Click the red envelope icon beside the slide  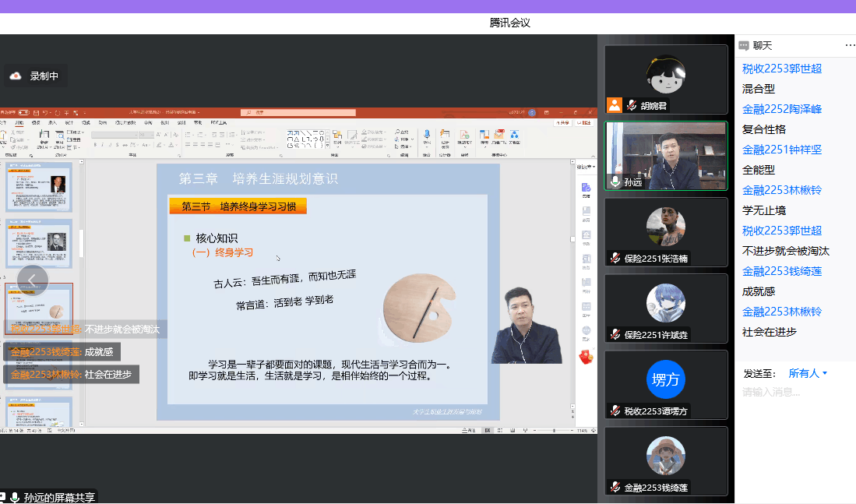[585, 356]
